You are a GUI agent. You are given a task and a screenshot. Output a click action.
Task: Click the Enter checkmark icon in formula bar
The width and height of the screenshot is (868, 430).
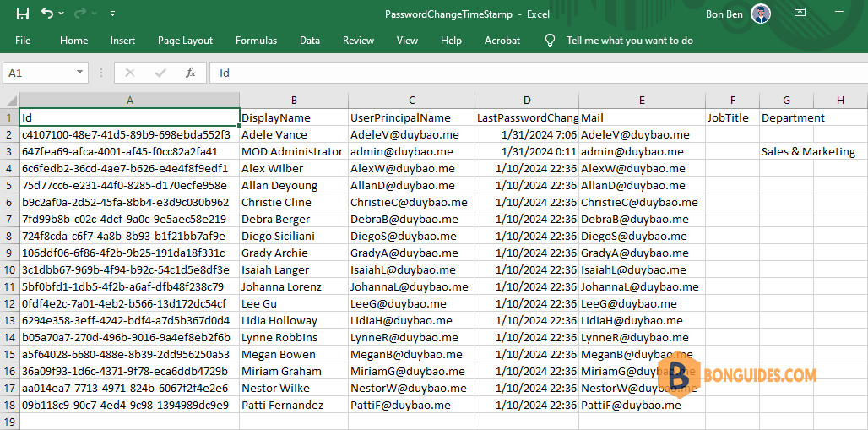(x=161, y=73)
